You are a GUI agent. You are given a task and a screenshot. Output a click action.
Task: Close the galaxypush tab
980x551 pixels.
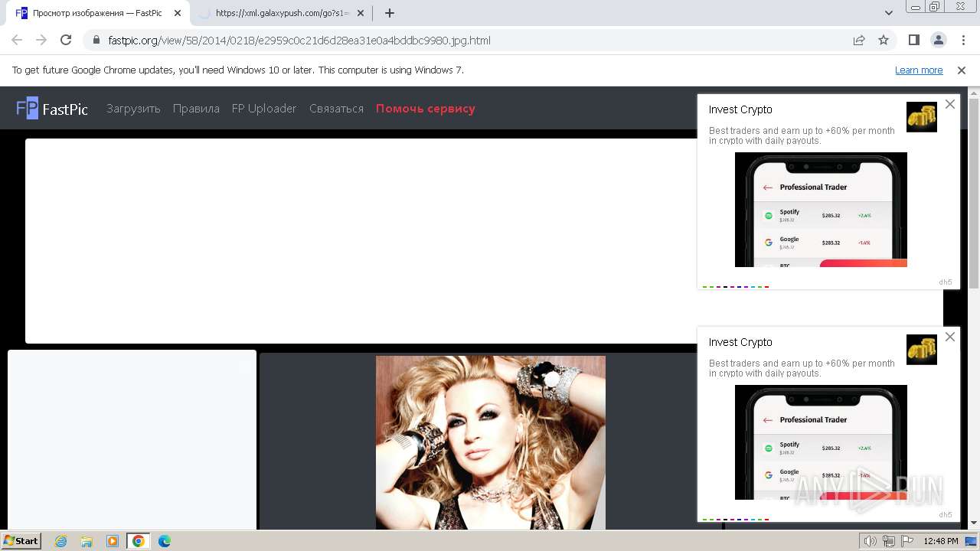click(x=361, y=13)
